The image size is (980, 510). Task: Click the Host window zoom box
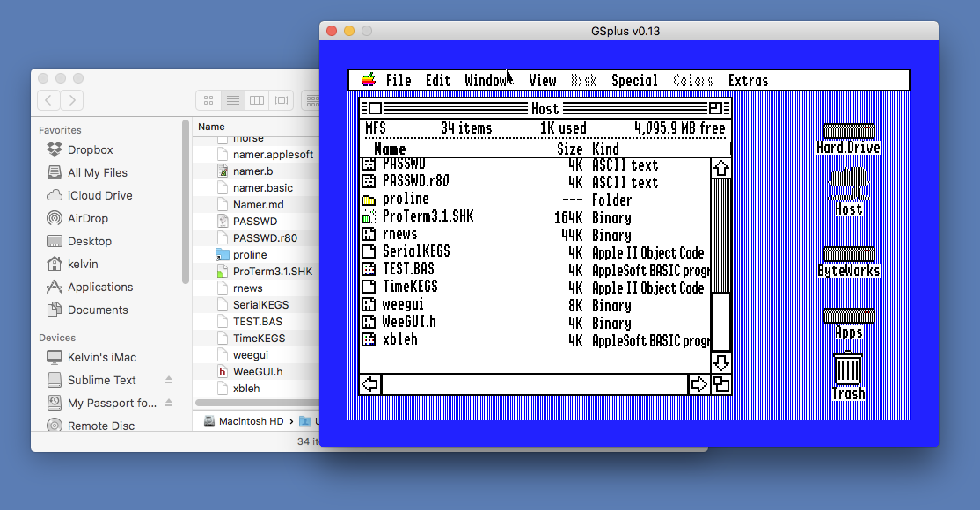point(715,108)
